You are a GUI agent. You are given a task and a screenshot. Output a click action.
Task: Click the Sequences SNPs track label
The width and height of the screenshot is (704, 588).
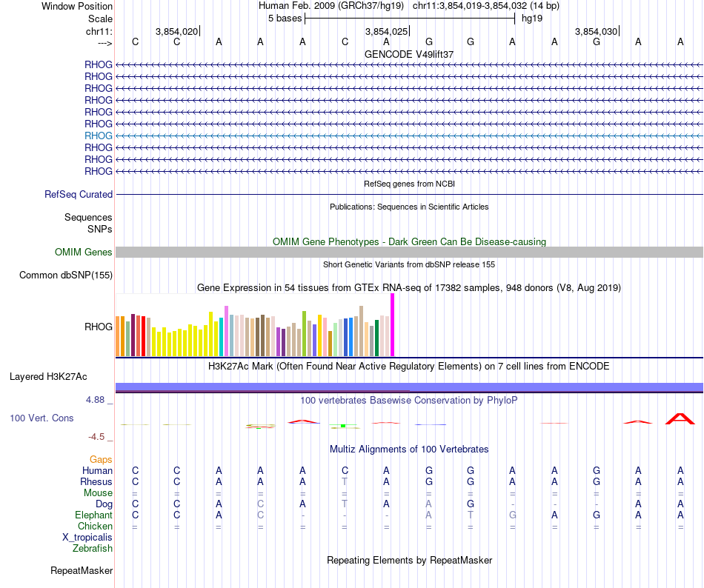(x=88, y=223)
